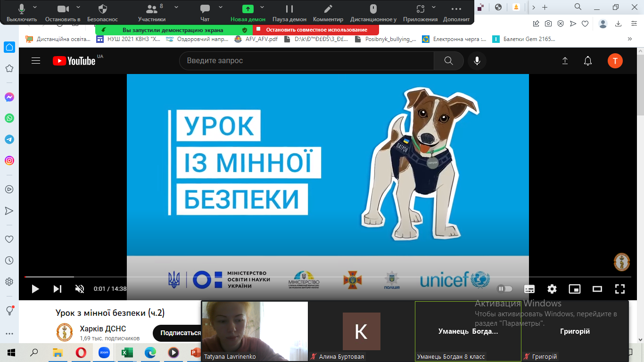Enable miniplayer mode
This screenshot has height=362, width=644.
[575, 289]
